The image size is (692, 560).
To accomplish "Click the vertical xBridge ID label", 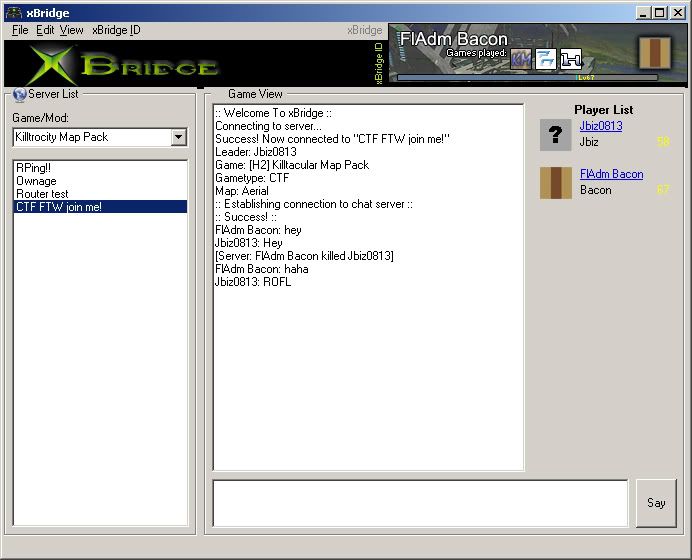I will click(378, 63).
